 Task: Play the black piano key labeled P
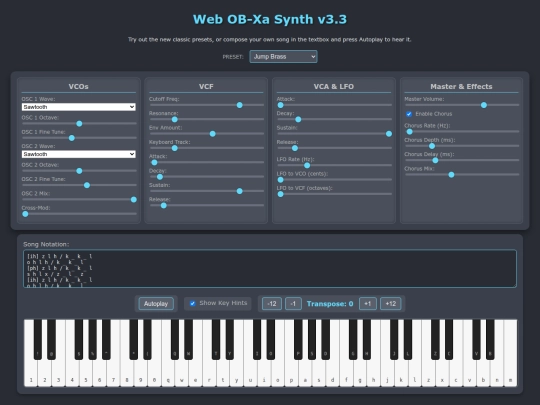pyautogui.click(x=298, y=340)
